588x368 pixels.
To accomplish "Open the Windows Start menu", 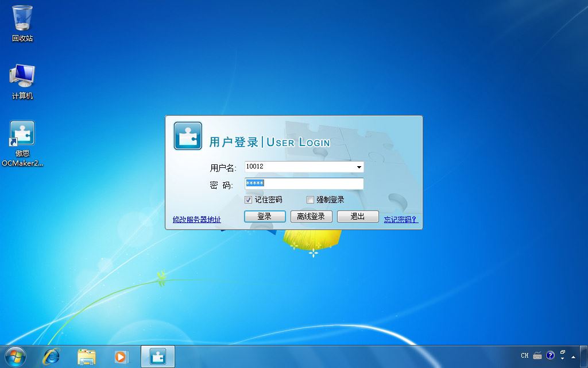I will pyautogui.click(x=16, y=356).
